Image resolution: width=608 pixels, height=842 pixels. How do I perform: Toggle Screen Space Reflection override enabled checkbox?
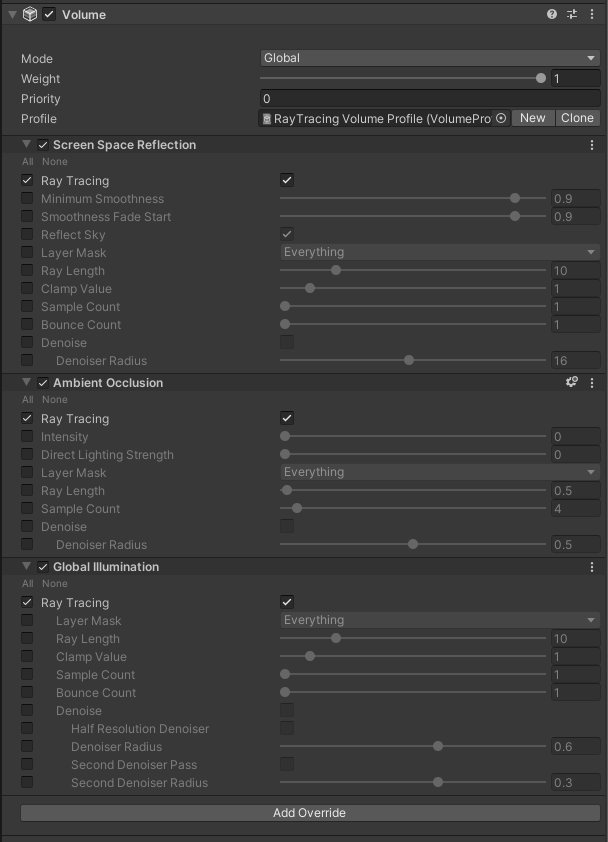(43, 145)
